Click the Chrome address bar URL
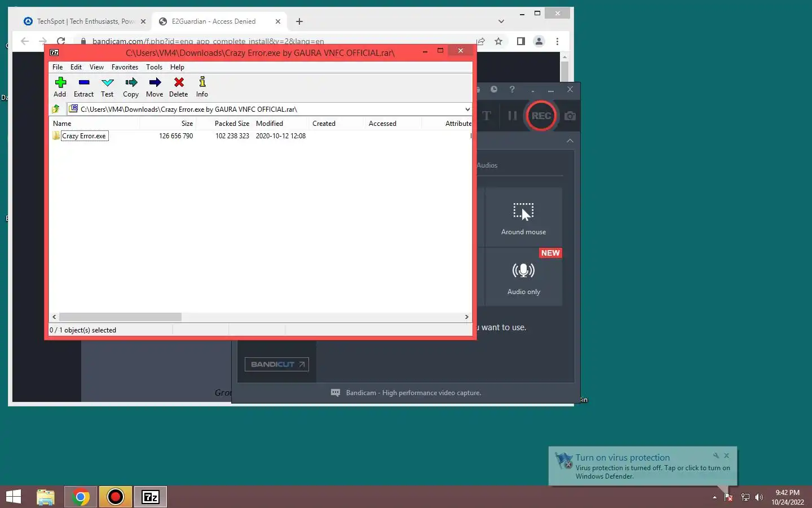This screenshot has width=812, height=508. point(208,42)
